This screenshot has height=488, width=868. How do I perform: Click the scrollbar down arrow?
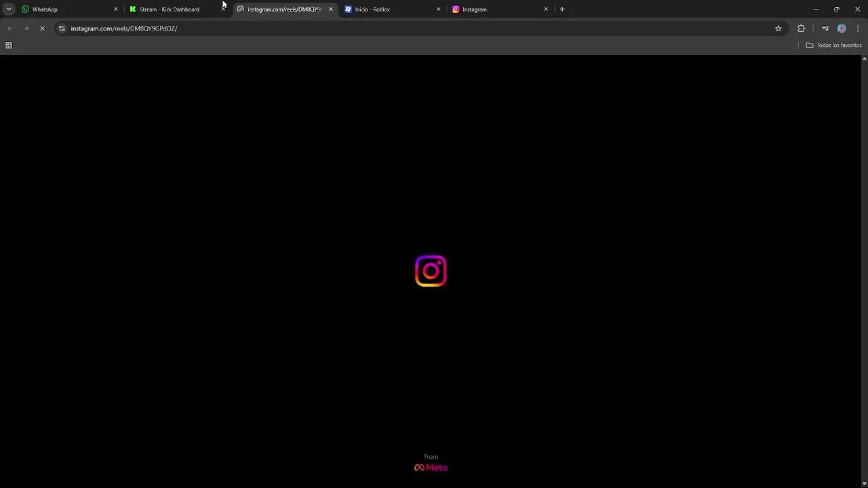click(x=864, y=484)
